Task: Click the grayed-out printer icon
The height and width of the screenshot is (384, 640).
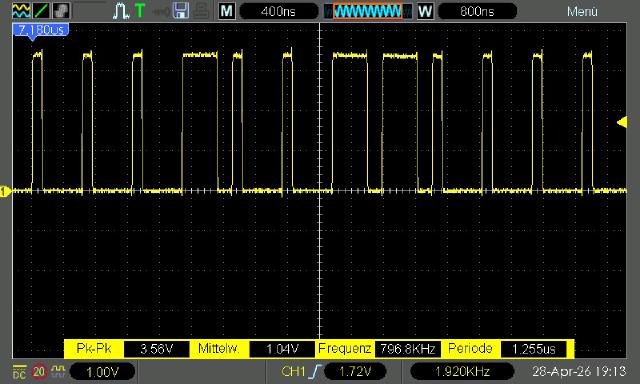Action: [201, 11]
